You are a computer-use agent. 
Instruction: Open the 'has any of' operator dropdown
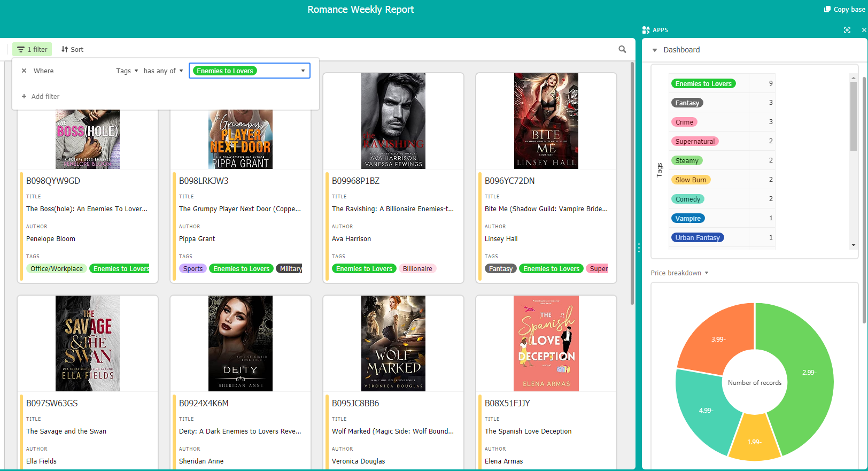[163, 71]
